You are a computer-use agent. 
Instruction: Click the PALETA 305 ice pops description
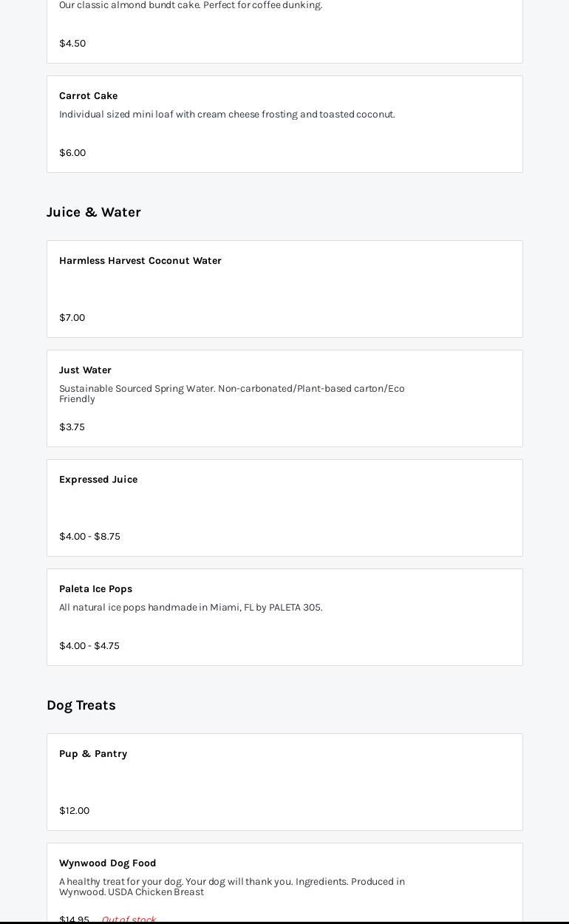coord(191,608)
